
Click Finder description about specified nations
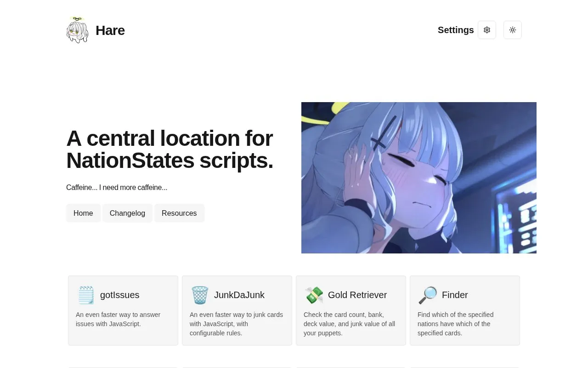(455, 324)
